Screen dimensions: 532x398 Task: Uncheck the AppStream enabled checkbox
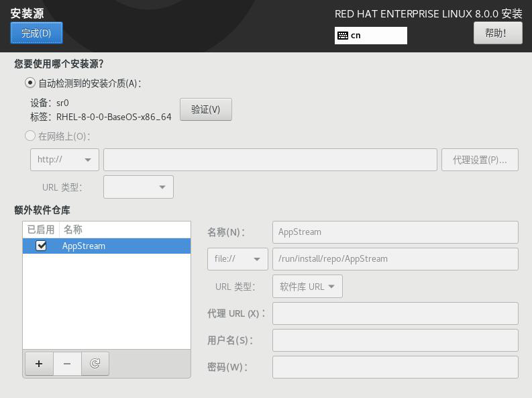tap(41, 246)
